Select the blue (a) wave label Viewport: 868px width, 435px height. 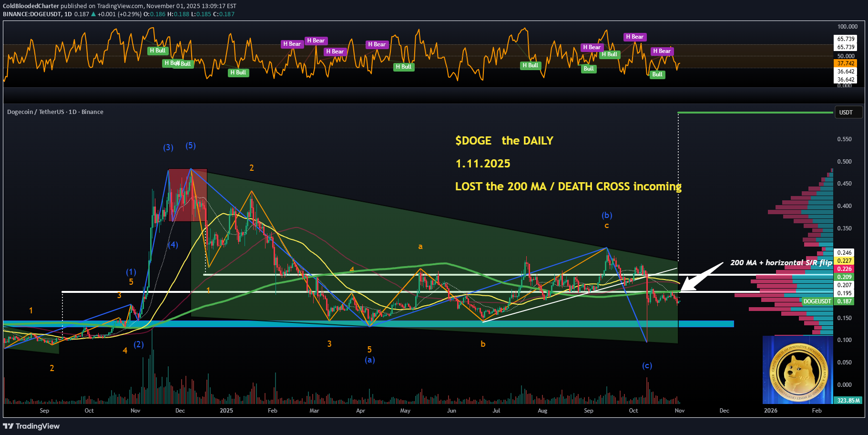pyautogui.click(x=369, y=360)
